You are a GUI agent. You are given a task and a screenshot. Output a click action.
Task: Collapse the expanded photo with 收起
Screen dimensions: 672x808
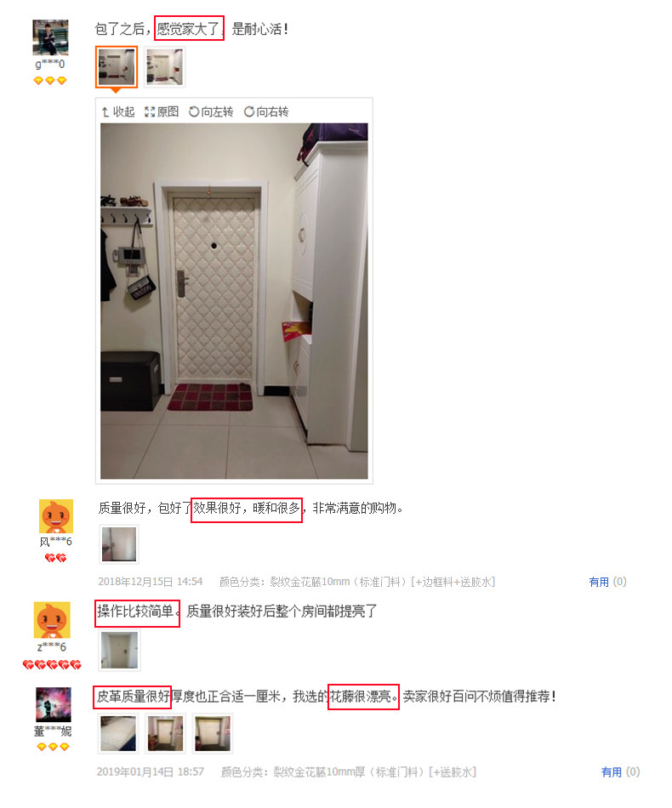118,111
